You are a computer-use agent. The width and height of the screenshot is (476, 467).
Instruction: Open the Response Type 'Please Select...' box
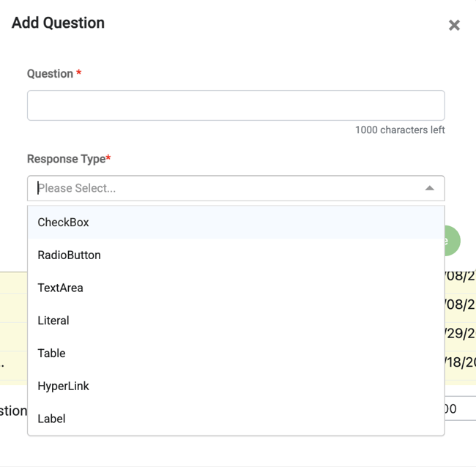(x=227, y=188)
